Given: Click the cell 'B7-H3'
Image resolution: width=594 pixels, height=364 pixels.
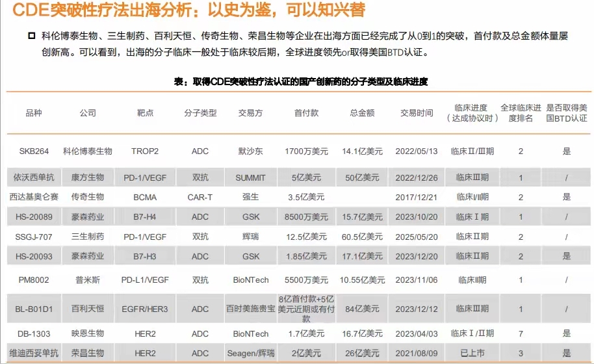Looking at the screenshot, I should pyautogui.click(x=144, y=257).
